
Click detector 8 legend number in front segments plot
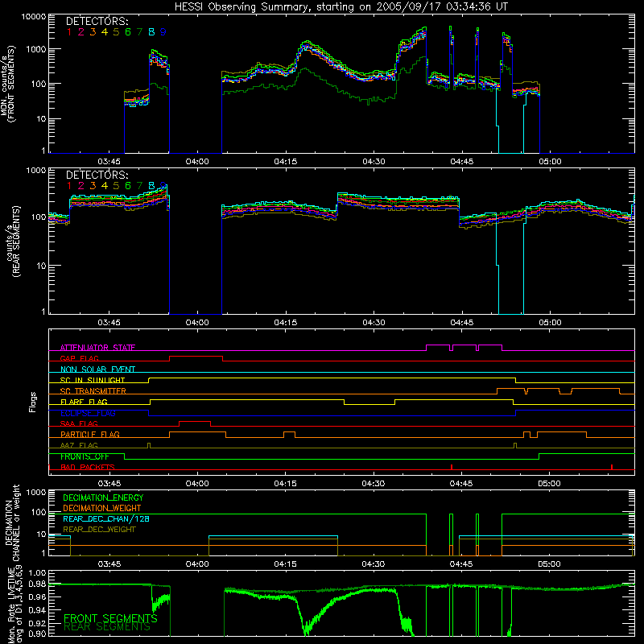pyautogui.click(x=151, y=32)
